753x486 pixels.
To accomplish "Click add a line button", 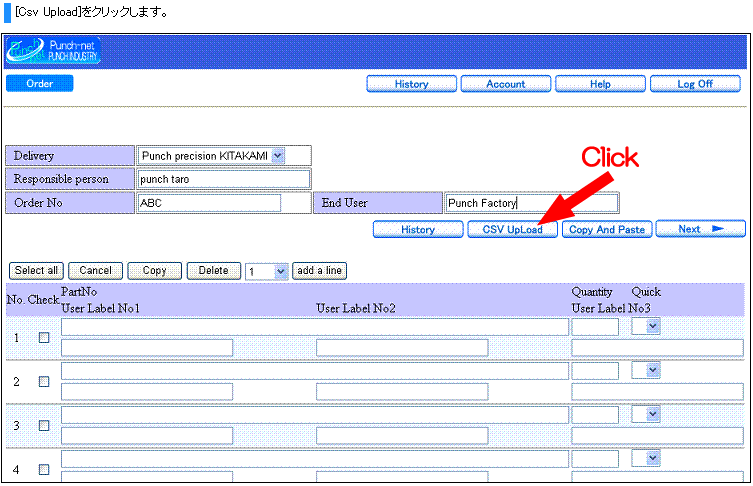I will [319, 270].
